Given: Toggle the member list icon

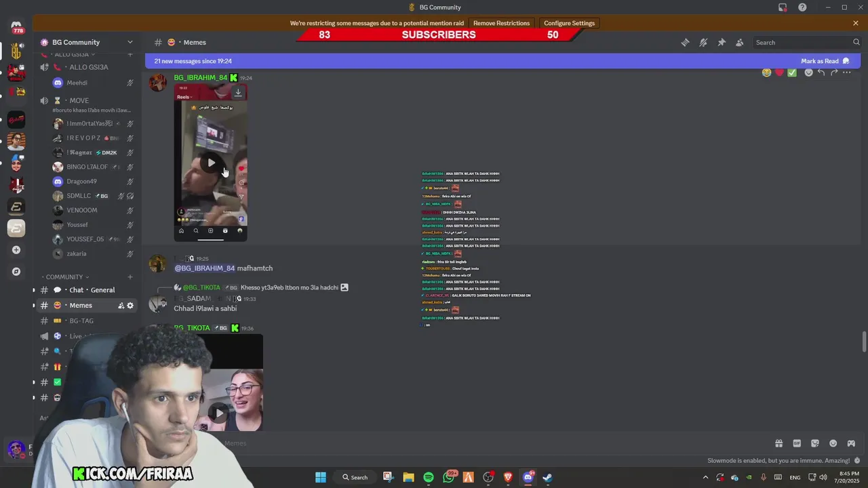Looking at the screenshot, I should [x=740, y=42].
